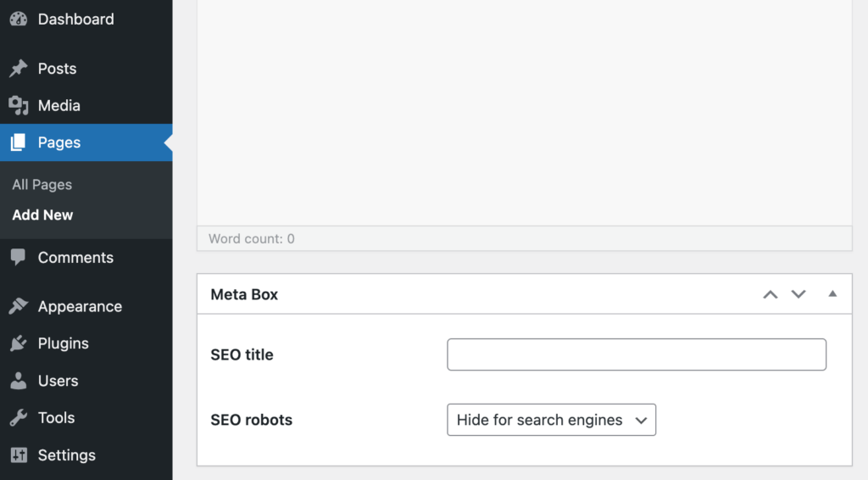This screenshot has width=868, height=480.
Task: Click the Dashboard gauge icon
Action: [x=18, y=20]
